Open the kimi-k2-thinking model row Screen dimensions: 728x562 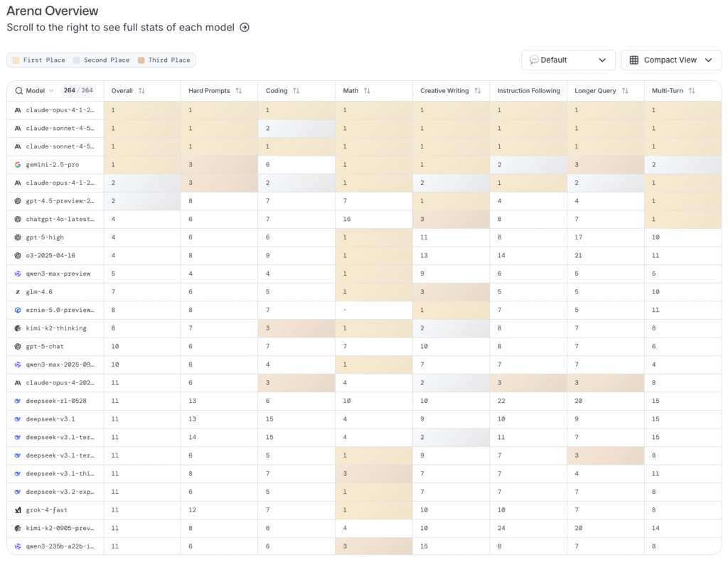[x=56, y=328]
